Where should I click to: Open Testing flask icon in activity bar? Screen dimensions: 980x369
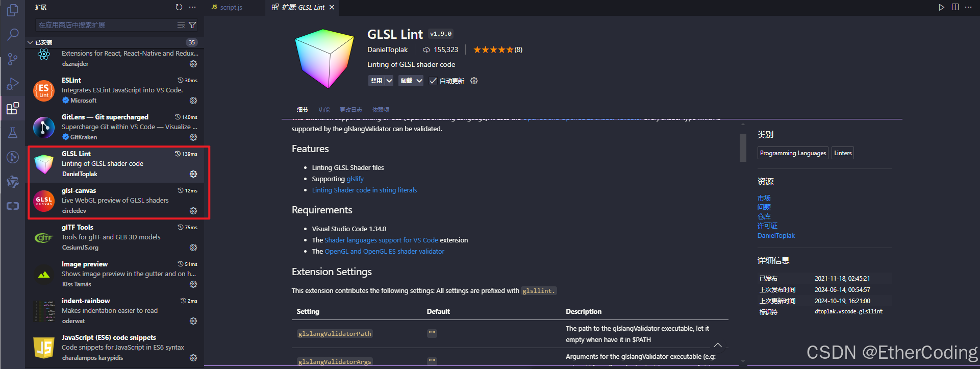point(13,133)
